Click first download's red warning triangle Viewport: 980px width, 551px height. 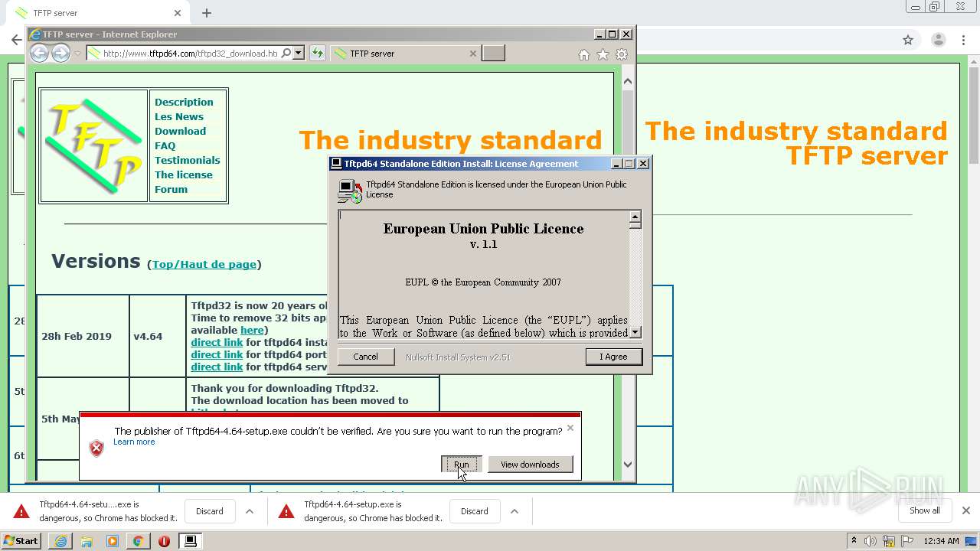[21, 511]
